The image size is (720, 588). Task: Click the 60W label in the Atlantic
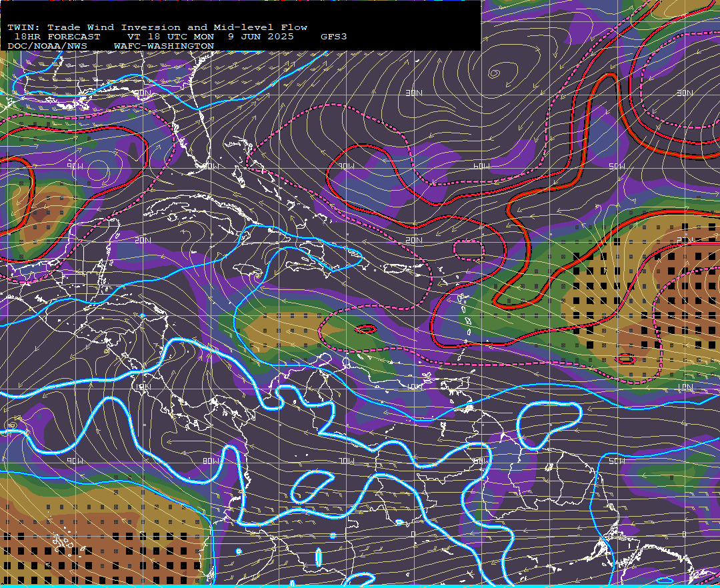[482, 166]
